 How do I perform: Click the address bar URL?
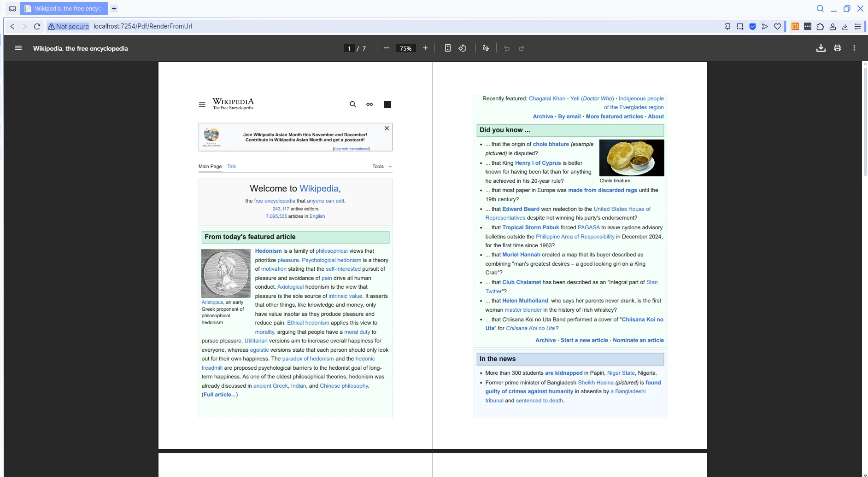(143, 26)
